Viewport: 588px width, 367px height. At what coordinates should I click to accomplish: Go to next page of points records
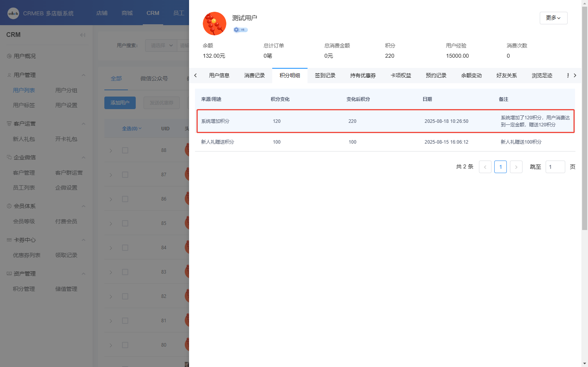click(516, 167)
